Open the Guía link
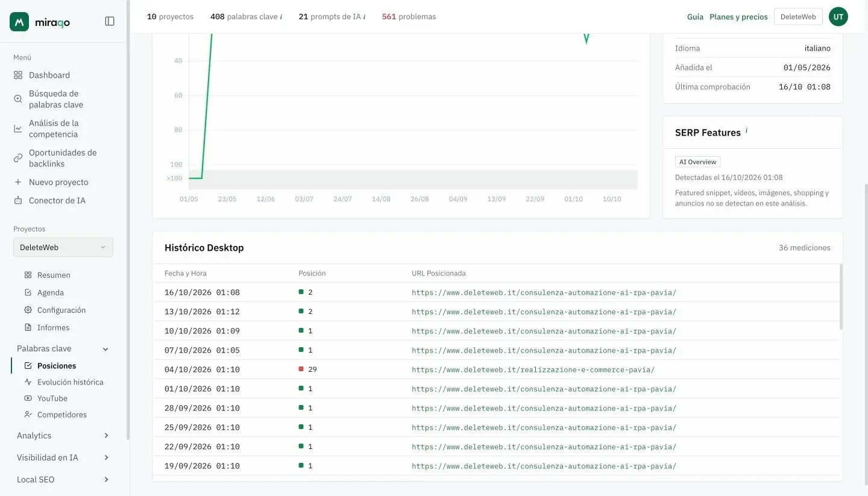The image size is (868, 496). (x=695, y=17)
